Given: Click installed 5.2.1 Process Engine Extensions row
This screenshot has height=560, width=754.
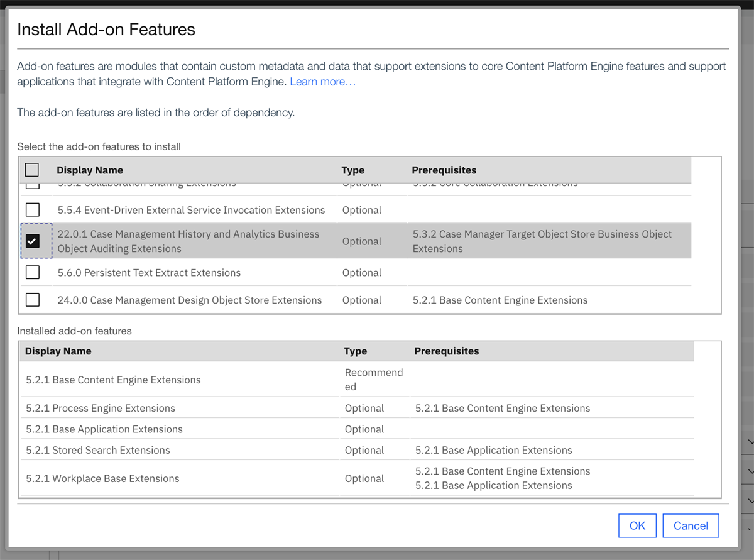Looking at the screenshot, I should click(356, 408).
